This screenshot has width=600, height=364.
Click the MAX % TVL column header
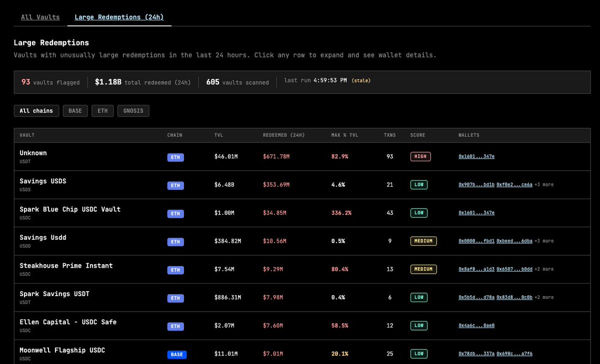[x=345, y=135]
